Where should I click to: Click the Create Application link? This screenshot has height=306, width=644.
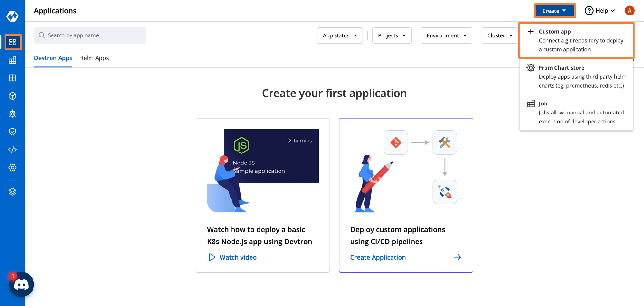click(378, 257)
